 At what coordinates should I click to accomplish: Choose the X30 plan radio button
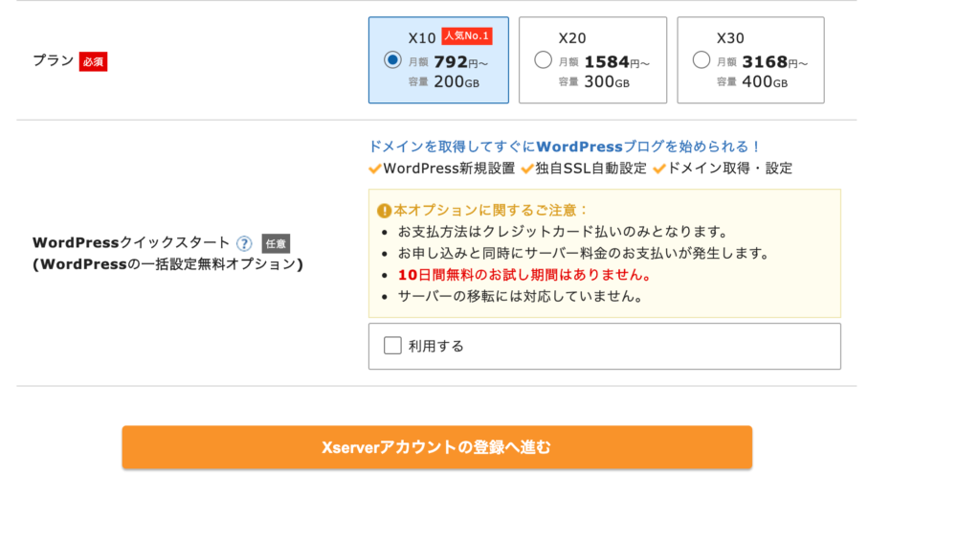(x=702, y=60)
